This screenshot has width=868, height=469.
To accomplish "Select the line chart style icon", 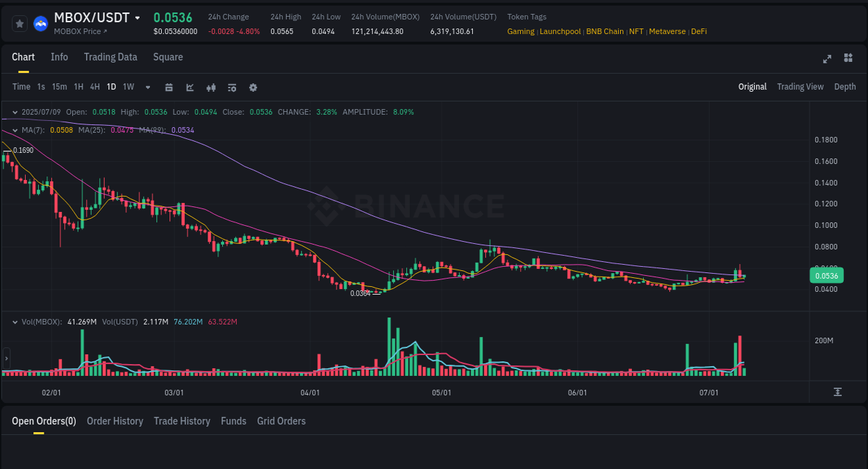I will pos(189,87).
